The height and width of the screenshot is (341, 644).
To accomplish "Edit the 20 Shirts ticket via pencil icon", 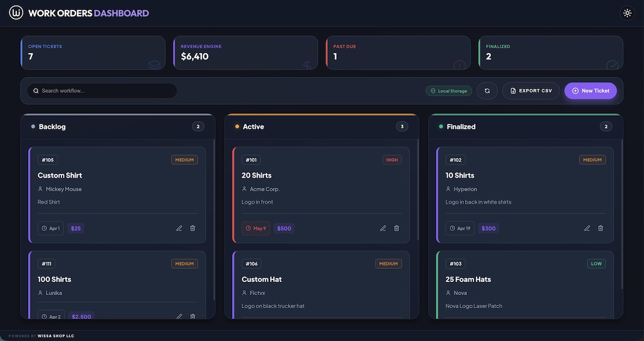I will 383,228.
